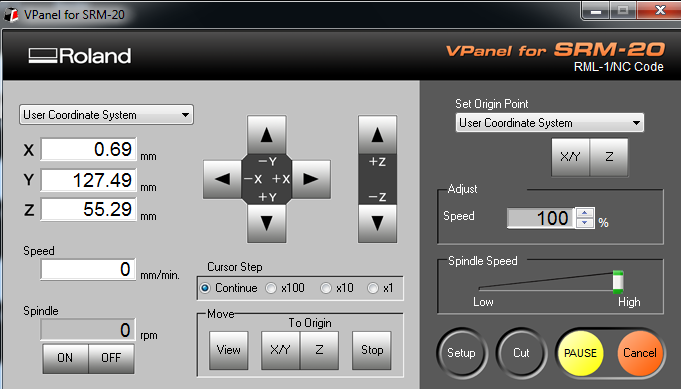Increase the Adjust Speed percentage with the up stepper
The height and width of the screenshot is (389, 681).
585,213
